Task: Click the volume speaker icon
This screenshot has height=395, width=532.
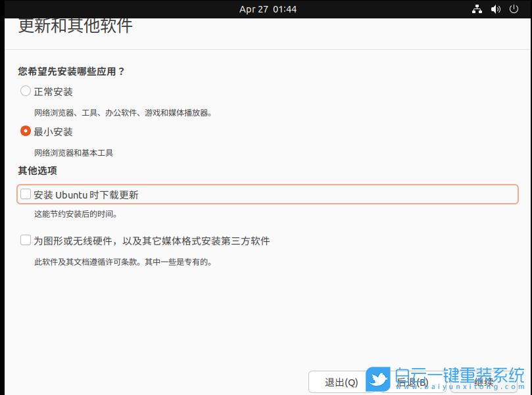Action: [x=495, y=9]
